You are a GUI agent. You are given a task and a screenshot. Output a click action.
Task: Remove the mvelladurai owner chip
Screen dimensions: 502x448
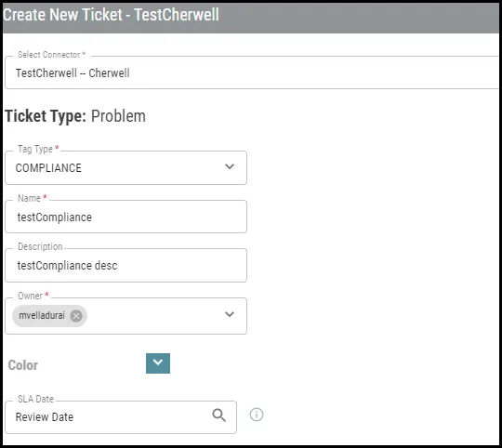pos(76,316)
